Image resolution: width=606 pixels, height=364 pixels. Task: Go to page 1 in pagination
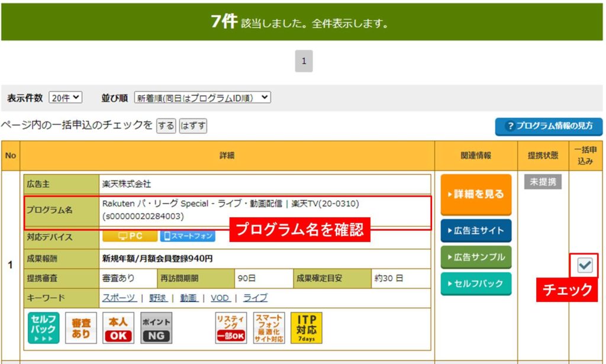point(304,60)
